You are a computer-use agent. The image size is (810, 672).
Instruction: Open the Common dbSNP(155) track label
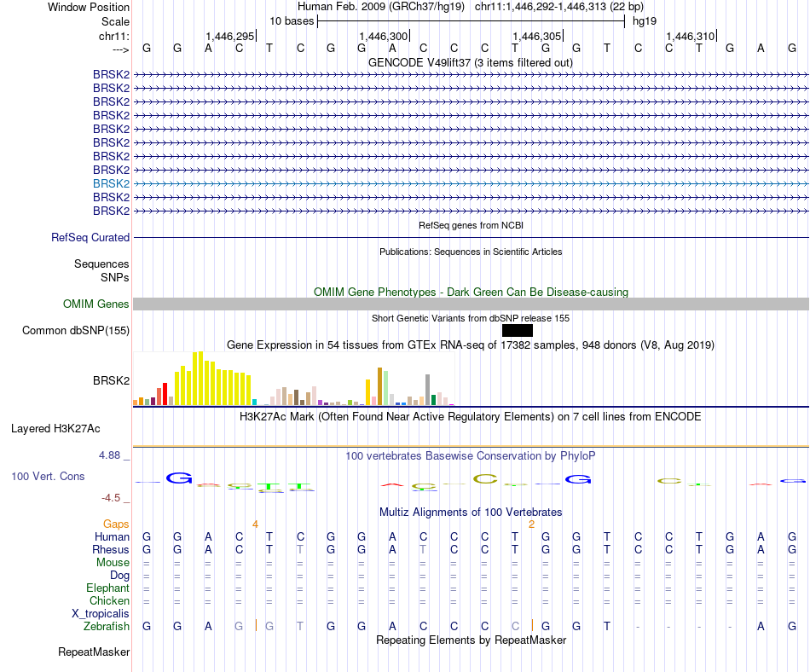76,330
